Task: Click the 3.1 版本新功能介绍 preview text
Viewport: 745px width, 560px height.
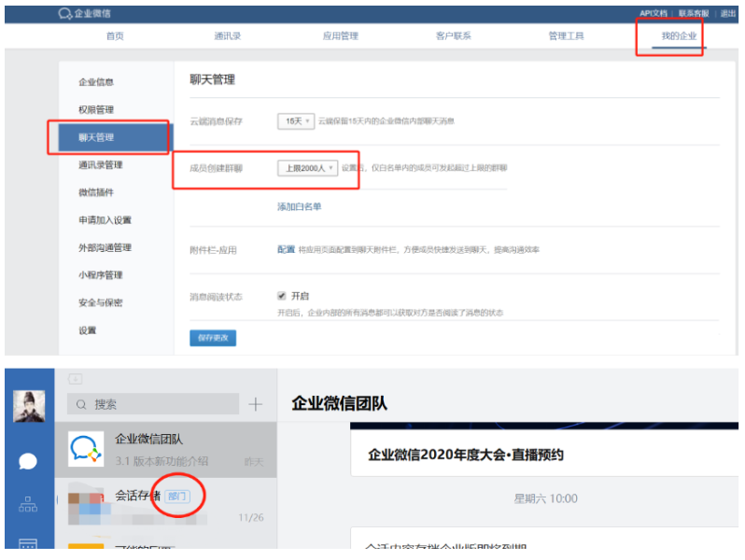Action: coord(162,461)
